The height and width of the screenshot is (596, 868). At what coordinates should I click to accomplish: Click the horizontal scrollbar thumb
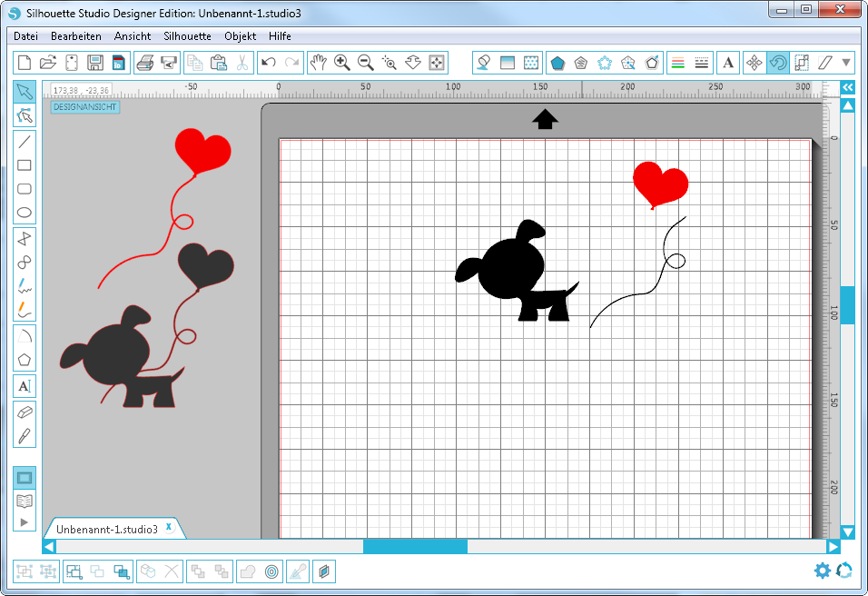415,547
